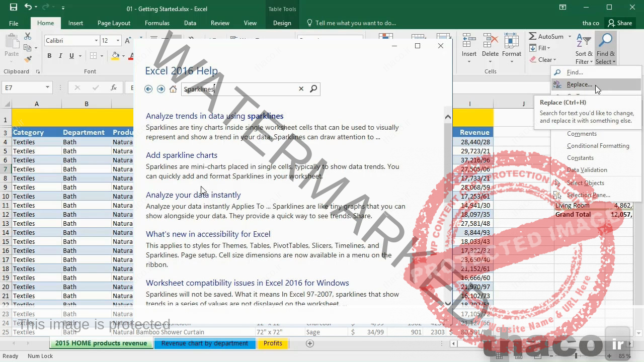Click the 'Tell me what you want to do' box
Screen dimensions: 644x362
click(351, 23)
